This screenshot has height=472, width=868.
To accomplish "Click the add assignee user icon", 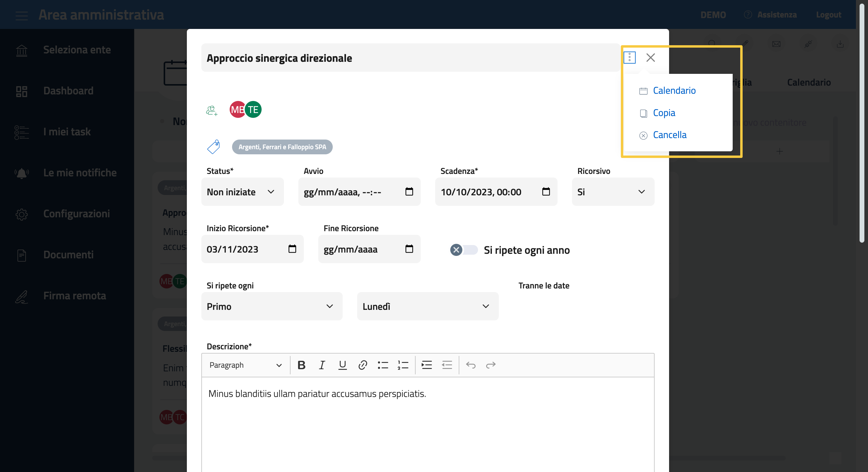I will pyautogui.click(x=212, y=110).
